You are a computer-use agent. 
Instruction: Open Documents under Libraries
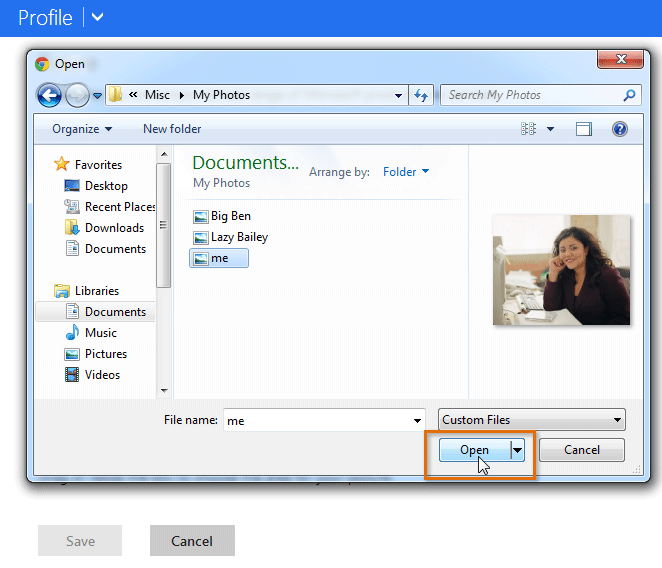click(x=96, y=312)
